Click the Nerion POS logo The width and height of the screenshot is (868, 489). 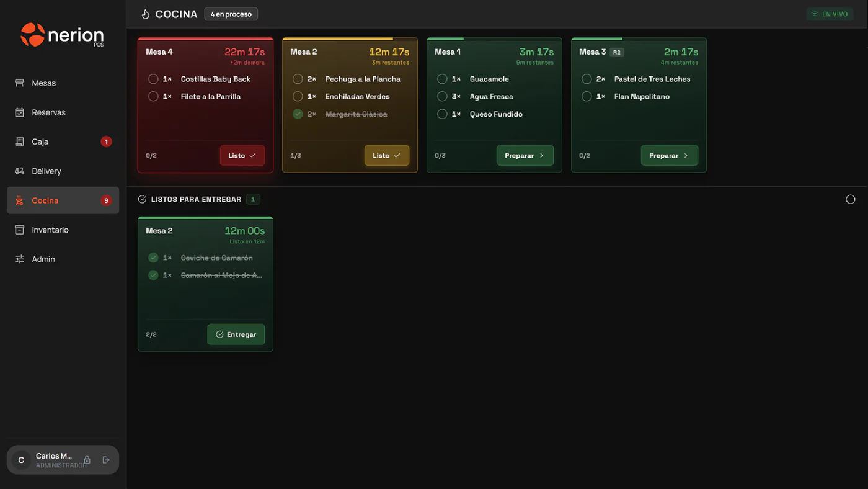(62, 35)
